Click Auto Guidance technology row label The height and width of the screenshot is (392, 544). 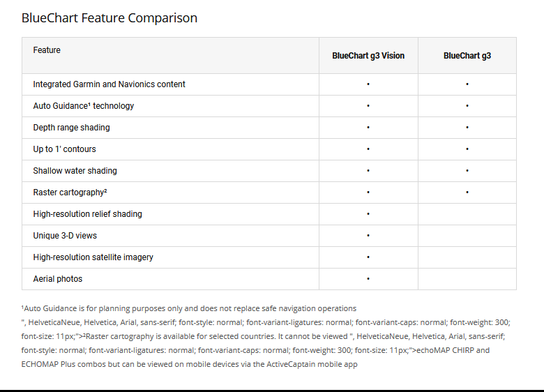[84, 106]
